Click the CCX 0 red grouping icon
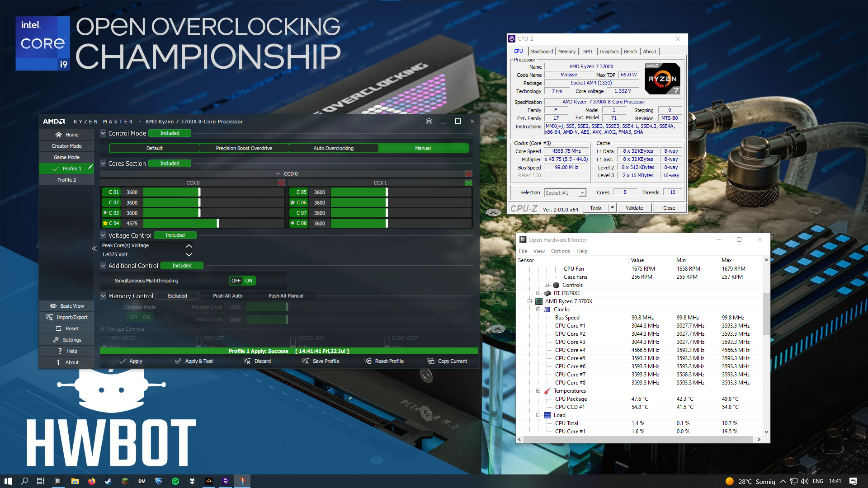 pyautogui.click(x=281, y=183)
